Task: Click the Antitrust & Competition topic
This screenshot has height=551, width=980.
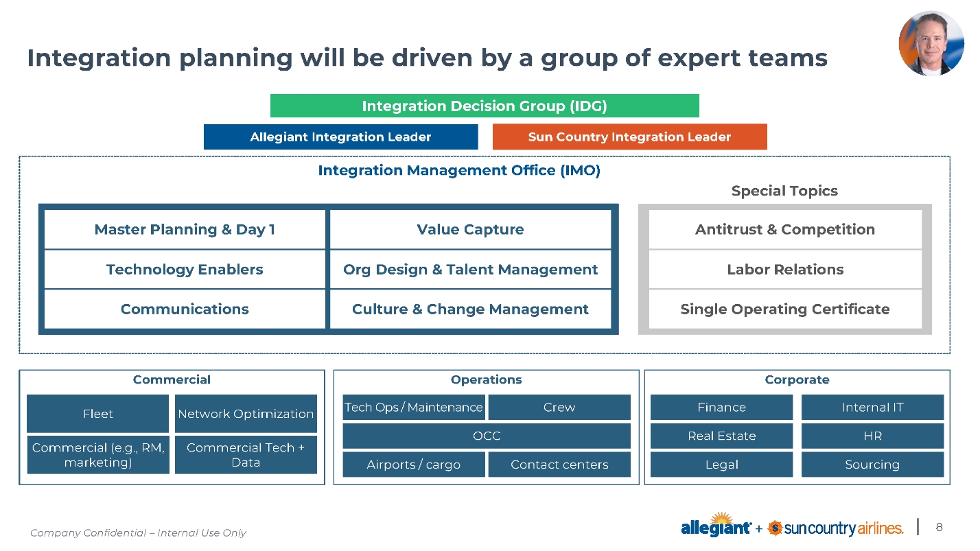Action: [784, 230]
